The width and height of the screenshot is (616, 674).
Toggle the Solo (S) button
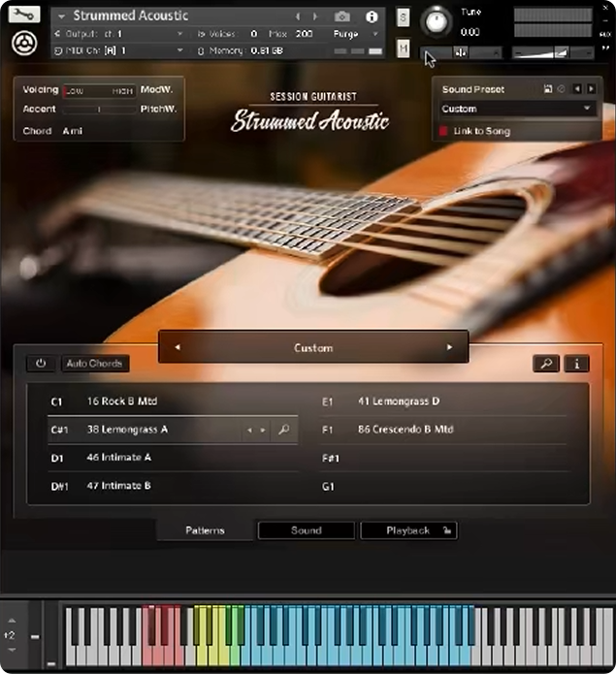pyautogui.click(x=403, y=17)
